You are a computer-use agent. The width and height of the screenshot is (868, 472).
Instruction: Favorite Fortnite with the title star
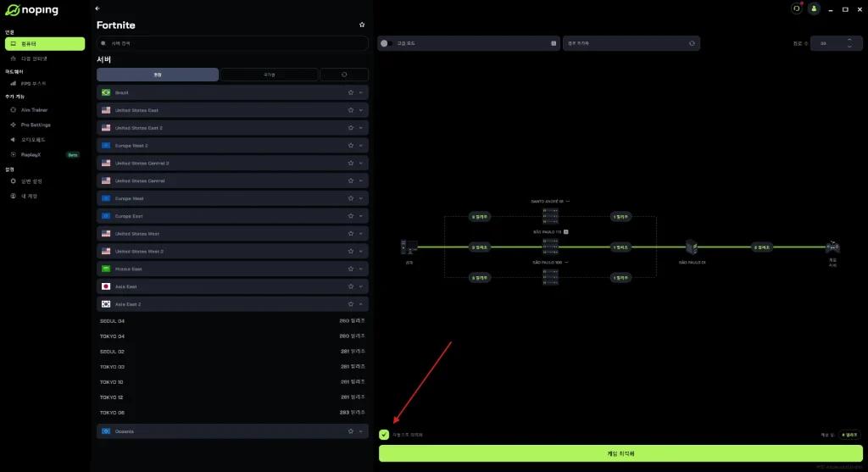[362, 25]
